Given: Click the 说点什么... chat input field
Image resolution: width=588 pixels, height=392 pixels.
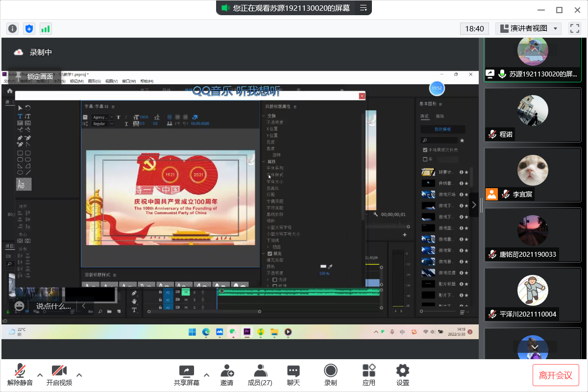Looking at the screenshot, I should click(53, 306).
